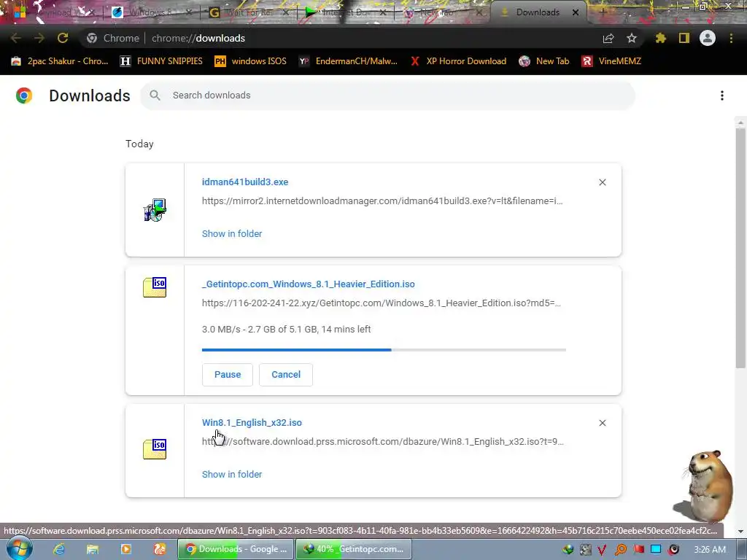Click the search magnifier icon
This screenshot has height=560, width=747.
pyautogui.click(x=155, y=96)
